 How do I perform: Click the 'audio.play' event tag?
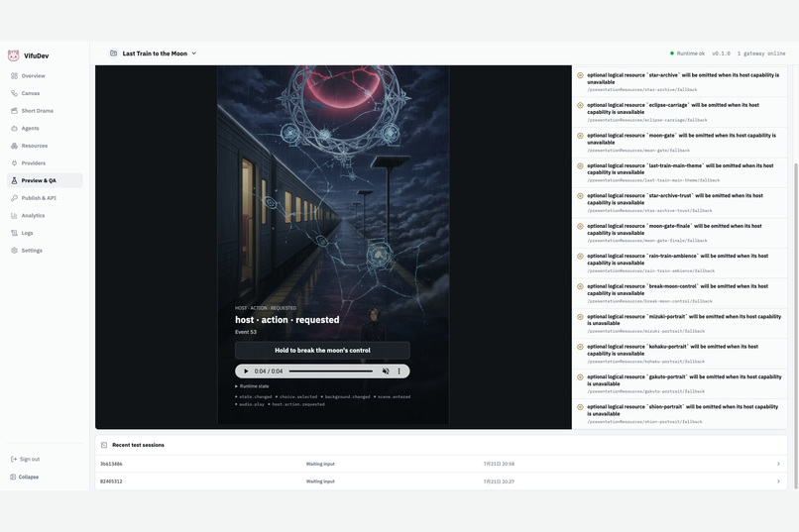coord(252,404)
